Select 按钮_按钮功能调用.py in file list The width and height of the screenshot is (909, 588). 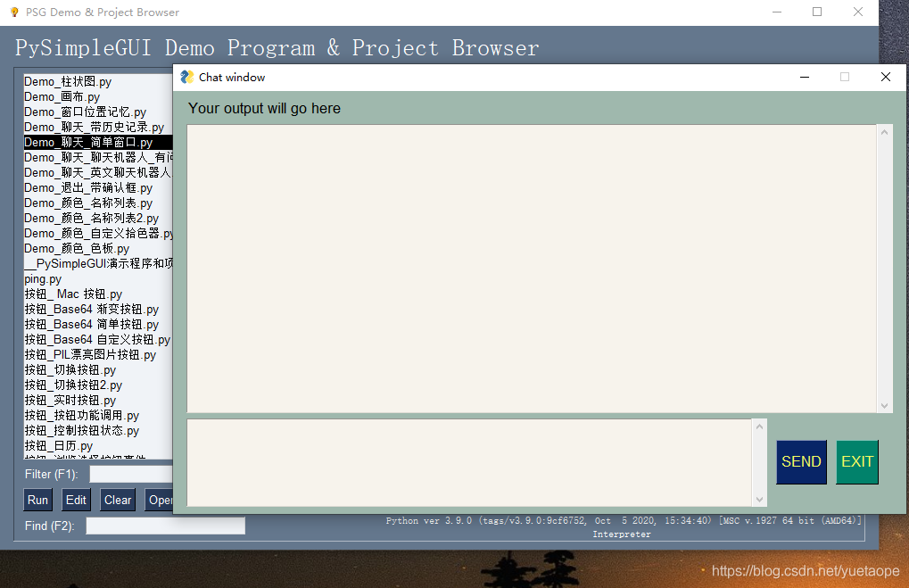[x=97, y=415]
